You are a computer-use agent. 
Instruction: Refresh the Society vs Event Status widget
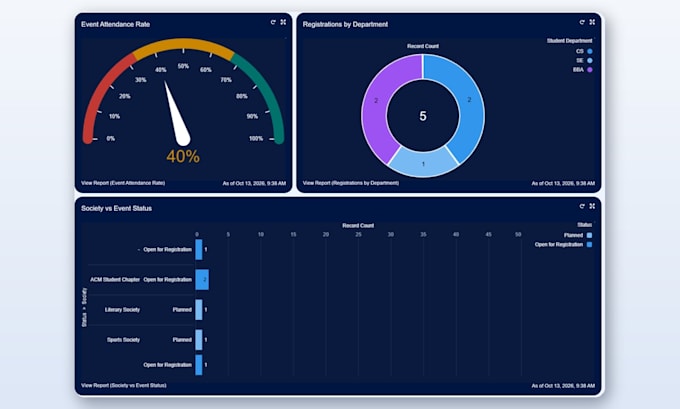coord(582,206)
